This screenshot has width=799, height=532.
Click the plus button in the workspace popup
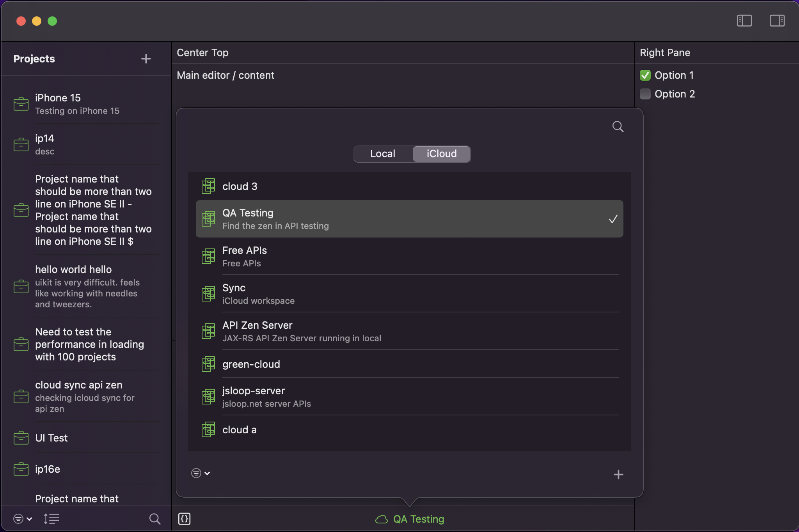(x=618, y=474)
